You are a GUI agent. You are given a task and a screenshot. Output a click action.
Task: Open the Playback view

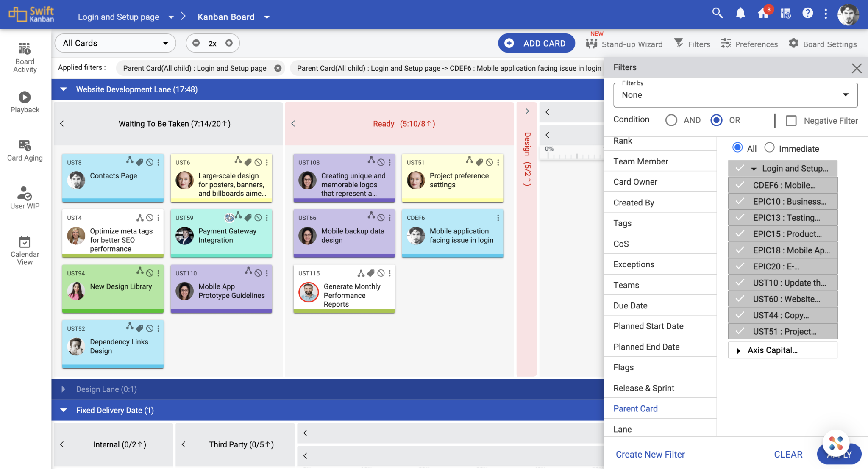point(24,102)
